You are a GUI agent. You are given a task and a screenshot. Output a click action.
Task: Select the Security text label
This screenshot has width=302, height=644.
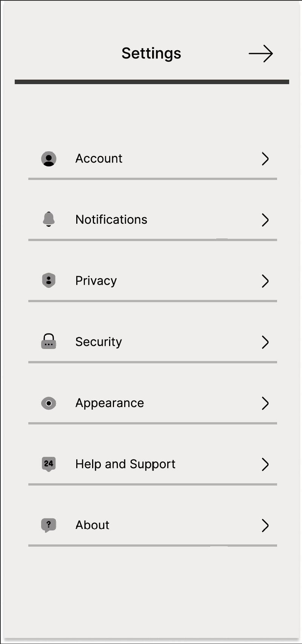pyautogui.click(x=99, y=342)
